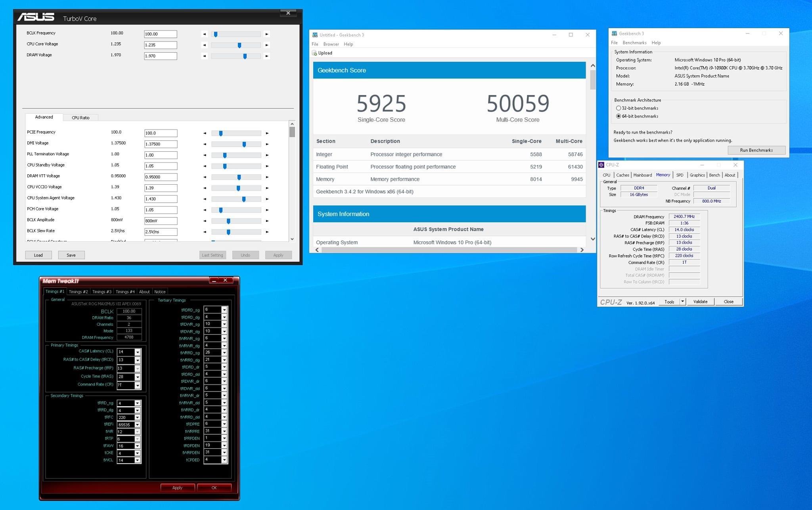This screenshot has width=812, height=510.
Task: Increase BCLK Frequency with right arrow
Action: [267, 34]
